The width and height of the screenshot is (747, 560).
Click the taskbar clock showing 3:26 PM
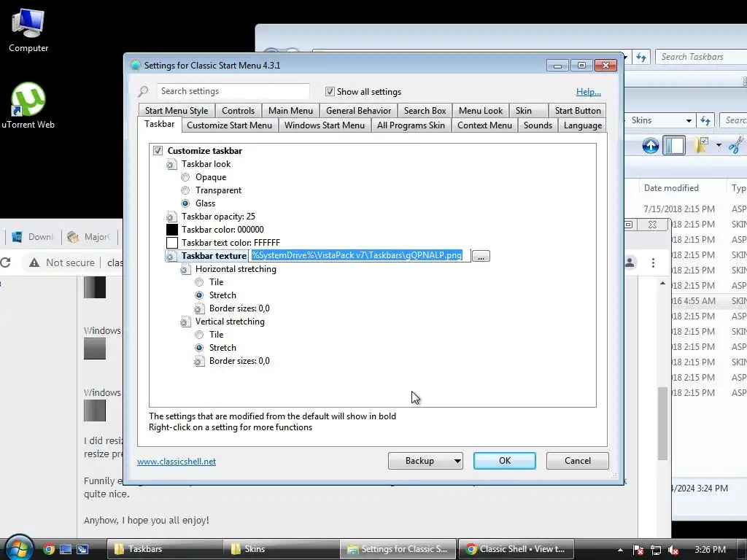click(710, 550)
